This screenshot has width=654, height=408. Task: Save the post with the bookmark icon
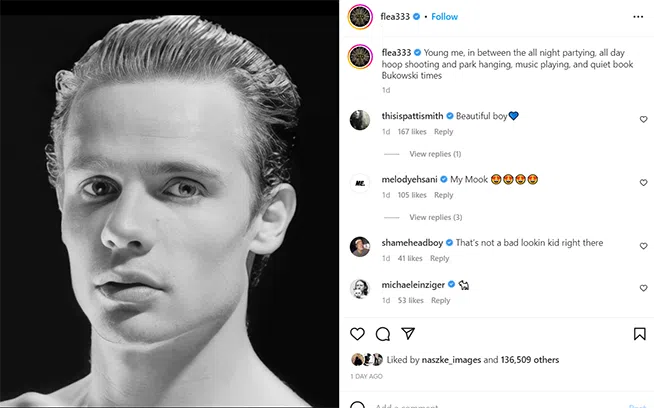click(639, 334)
